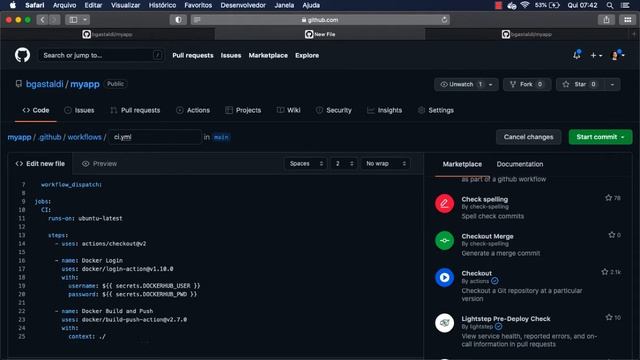Screen dimensions: 640x360
Task: Expand the sidebar button dropdown arrow
Action: coord(85,20)
